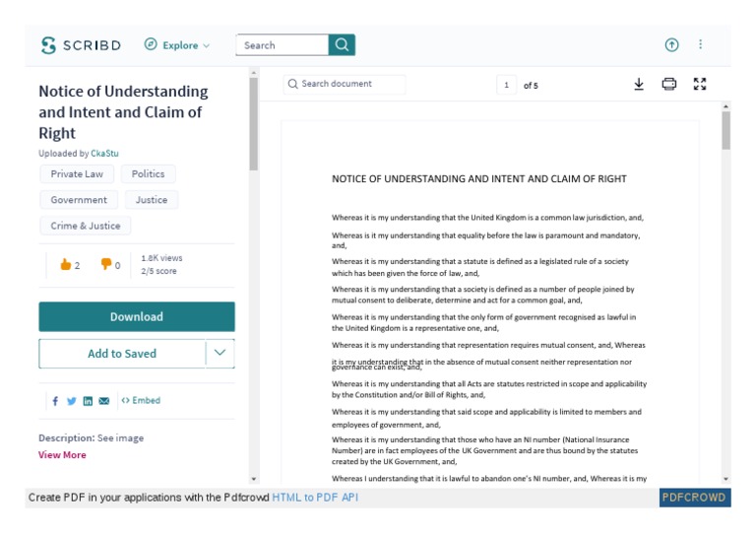Open the Explore menu
This screenshot has width=756, height=536.
coord(177,45)
